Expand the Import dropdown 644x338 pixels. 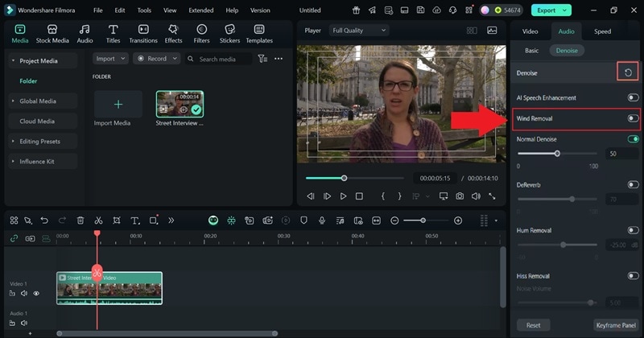[110, 59]
